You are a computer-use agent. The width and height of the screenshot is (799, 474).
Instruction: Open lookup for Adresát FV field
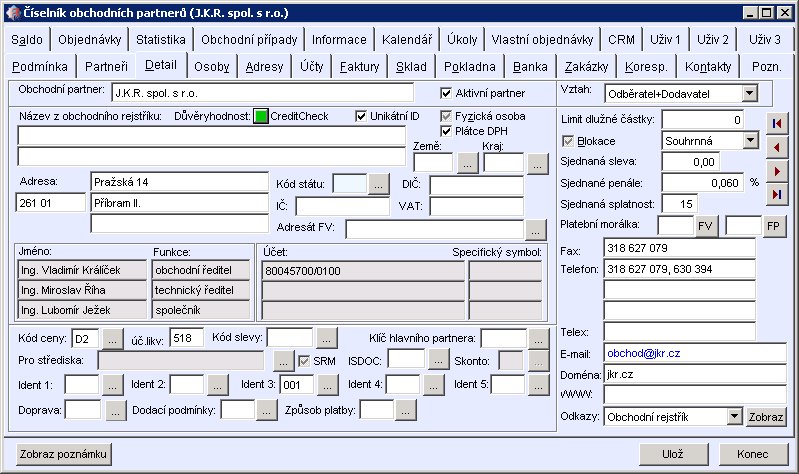tap(537, 230)
